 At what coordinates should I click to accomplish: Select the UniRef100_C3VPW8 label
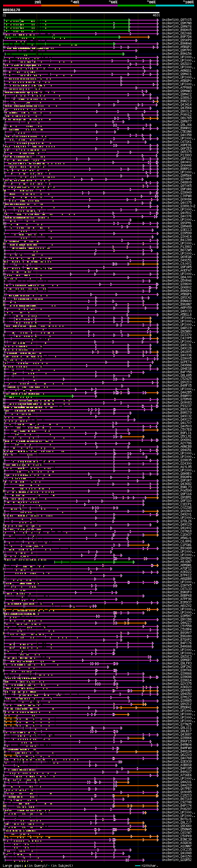tap(177, 196)
